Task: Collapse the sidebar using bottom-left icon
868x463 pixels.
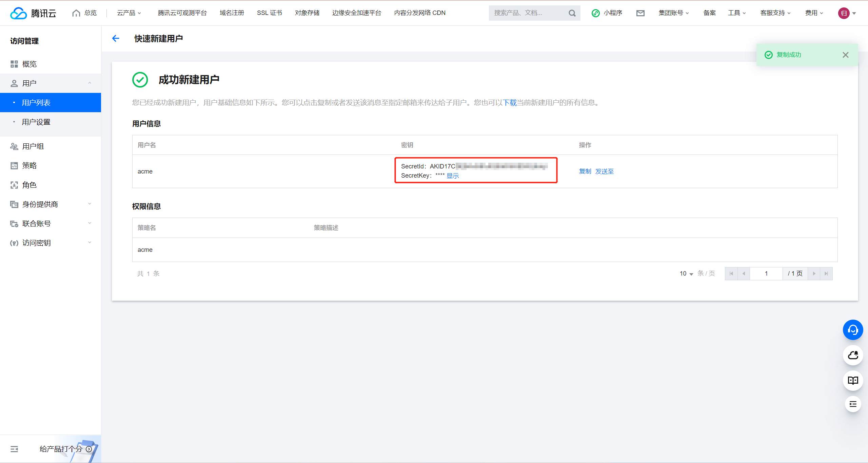Action: click(x=14, y=449)
